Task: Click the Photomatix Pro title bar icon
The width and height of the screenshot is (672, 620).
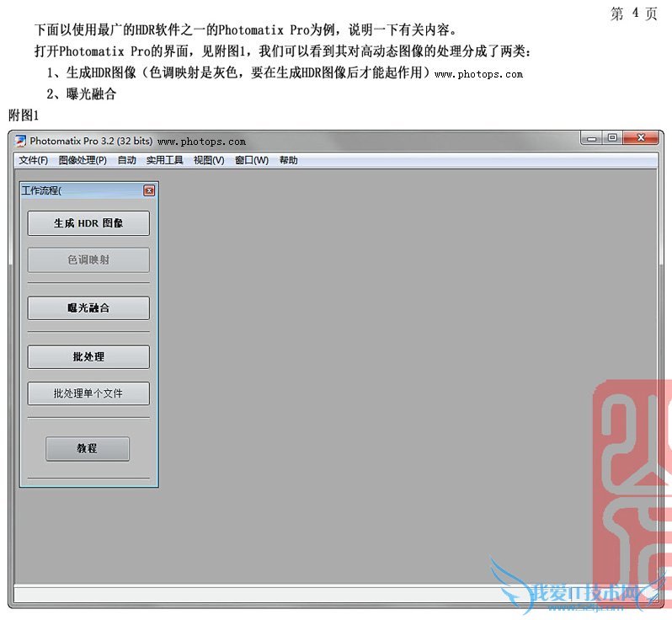Action: [x=20, y=141]
